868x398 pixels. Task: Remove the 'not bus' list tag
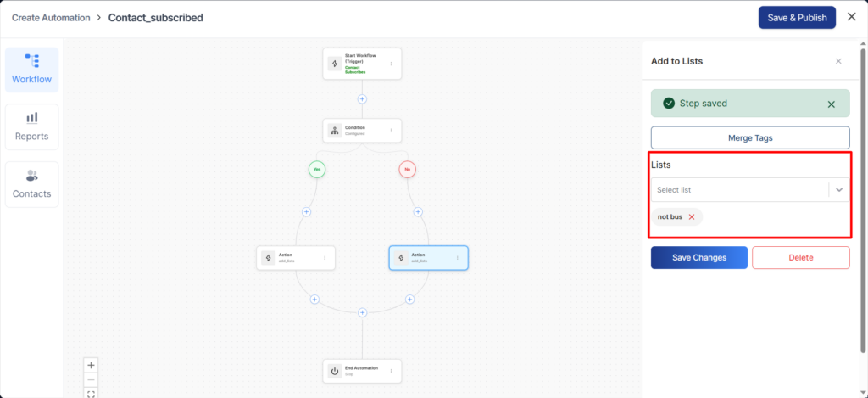coord(692,217)
